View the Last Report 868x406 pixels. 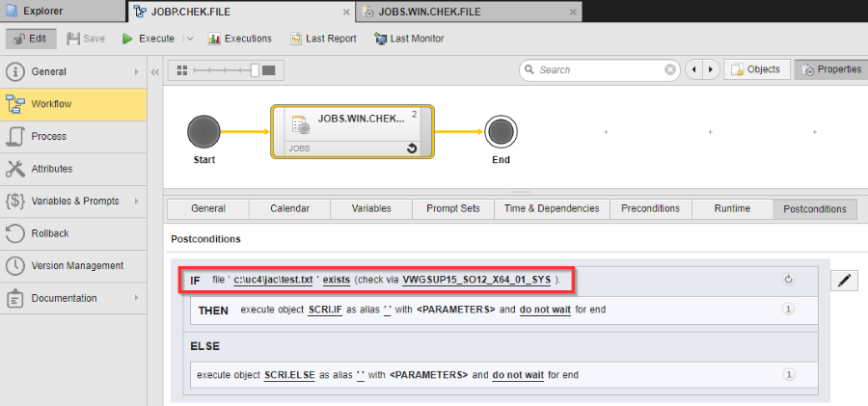323,39
